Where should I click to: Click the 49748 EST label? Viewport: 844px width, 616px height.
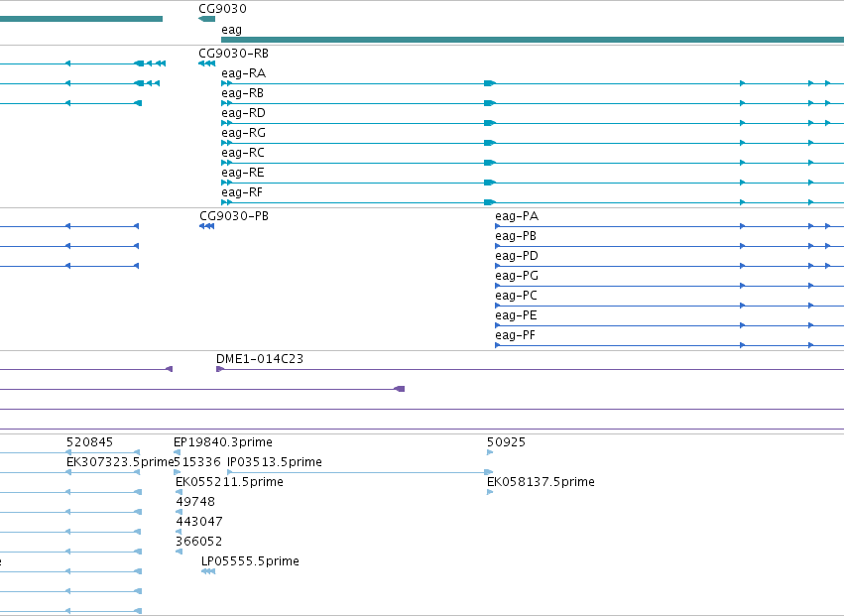195,502
